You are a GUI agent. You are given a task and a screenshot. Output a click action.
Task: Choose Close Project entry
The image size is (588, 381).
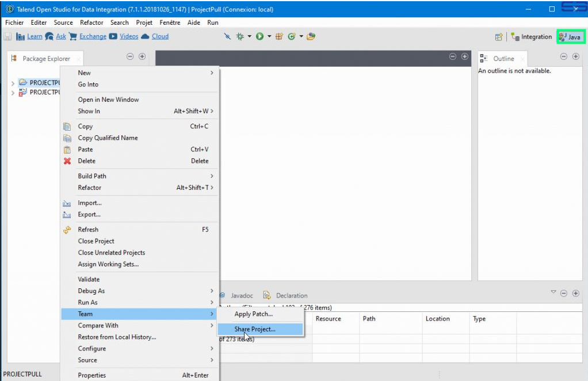139,241
